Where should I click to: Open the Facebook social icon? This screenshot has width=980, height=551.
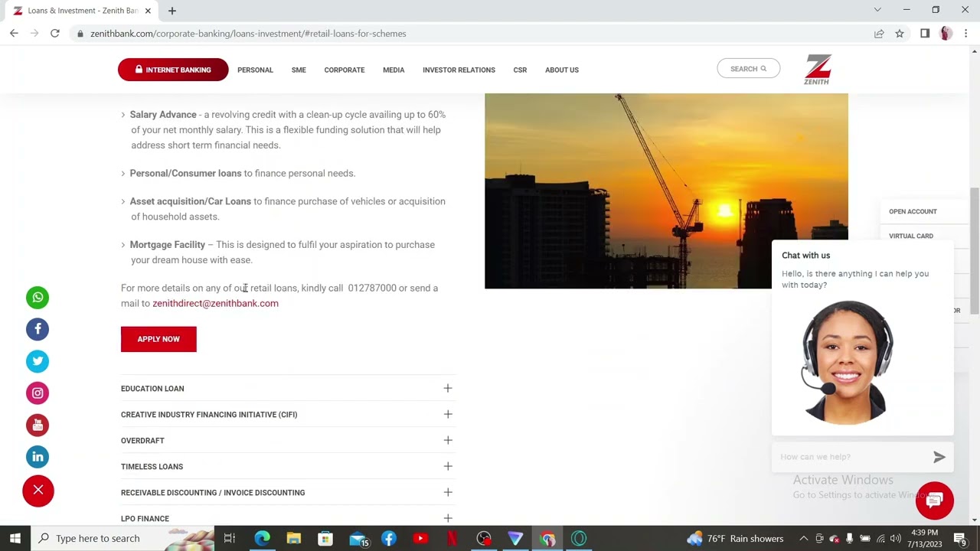coord(38,329)
